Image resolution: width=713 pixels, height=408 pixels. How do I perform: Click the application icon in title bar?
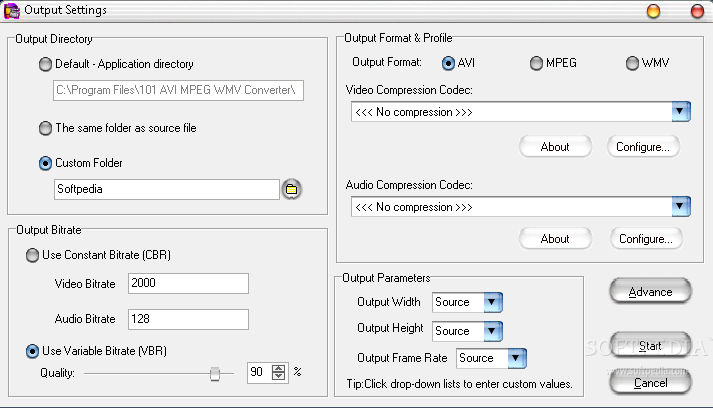point(11,10)
